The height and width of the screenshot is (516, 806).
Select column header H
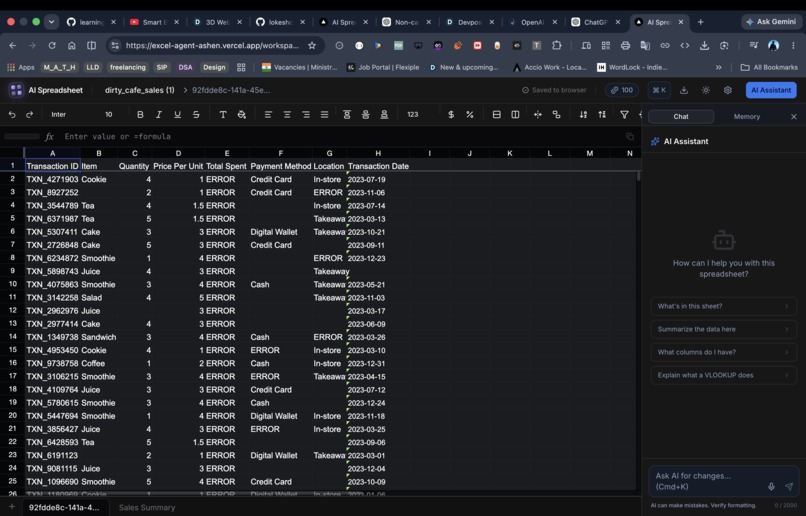coord(378,153)
